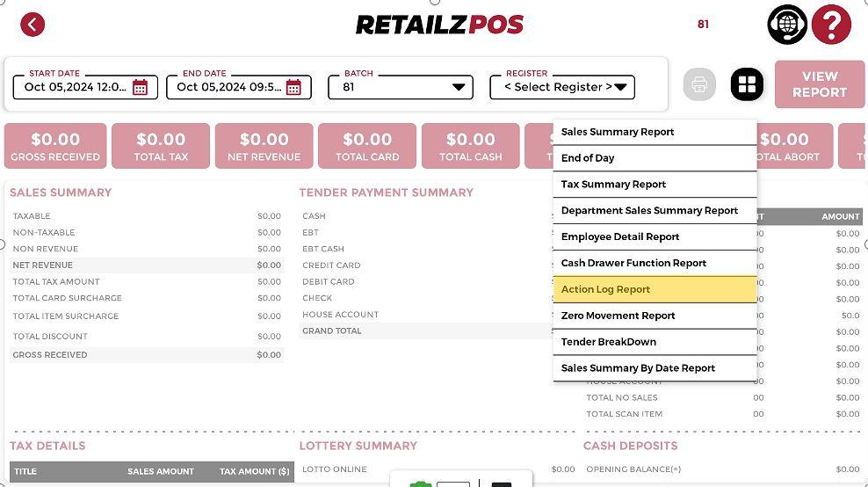
Task: Click the Total Tax summary tile
Action: point(161,146)
